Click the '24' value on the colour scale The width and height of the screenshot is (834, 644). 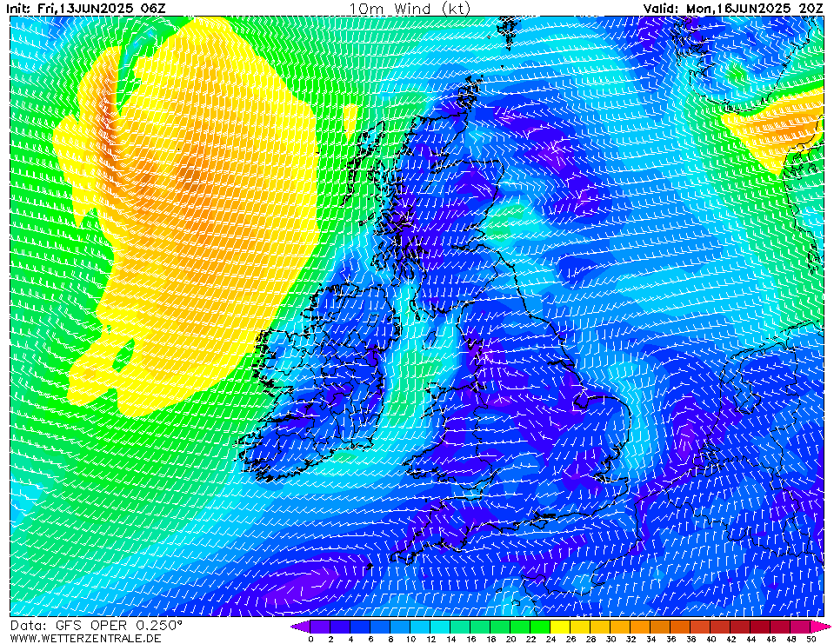pos(550,639)
